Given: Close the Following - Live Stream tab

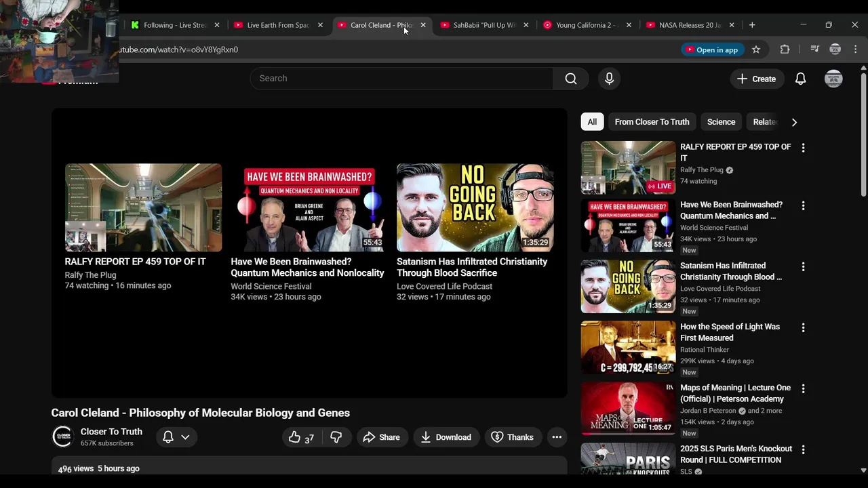Looking at the screenshot, I should pos(217,25).
